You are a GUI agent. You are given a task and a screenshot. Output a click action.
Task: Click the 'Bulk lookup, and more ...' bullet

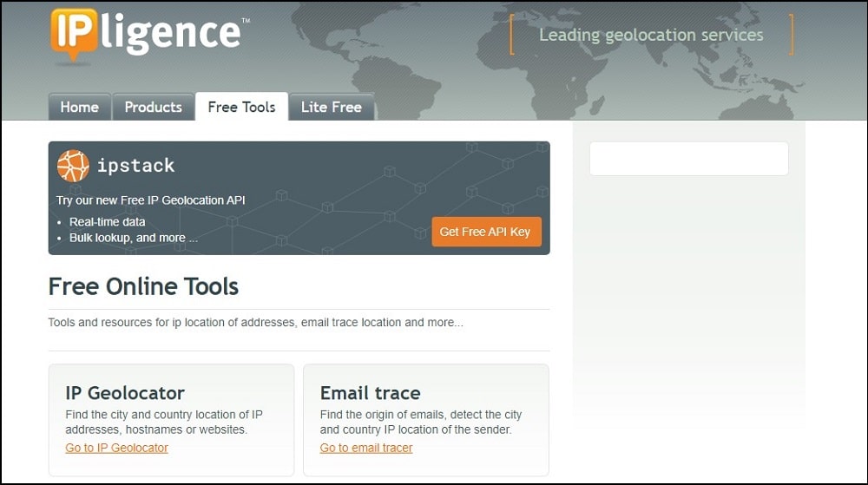coord(134,238)
